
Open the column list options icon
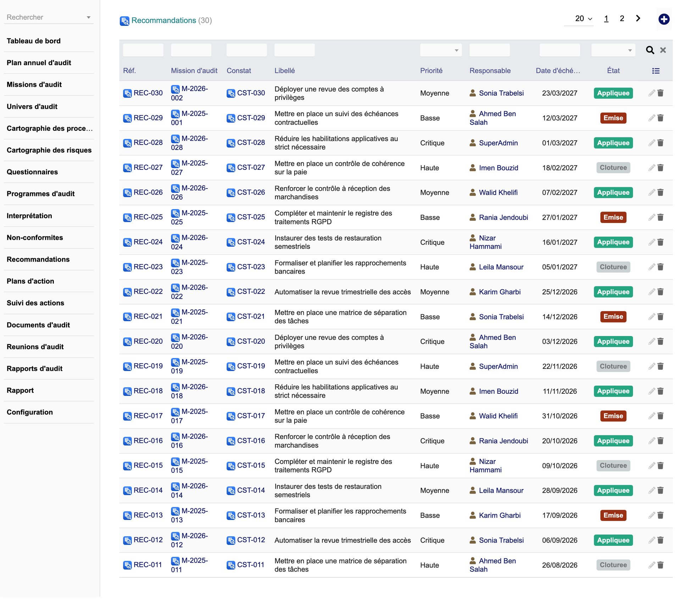(x=656, y=71)
